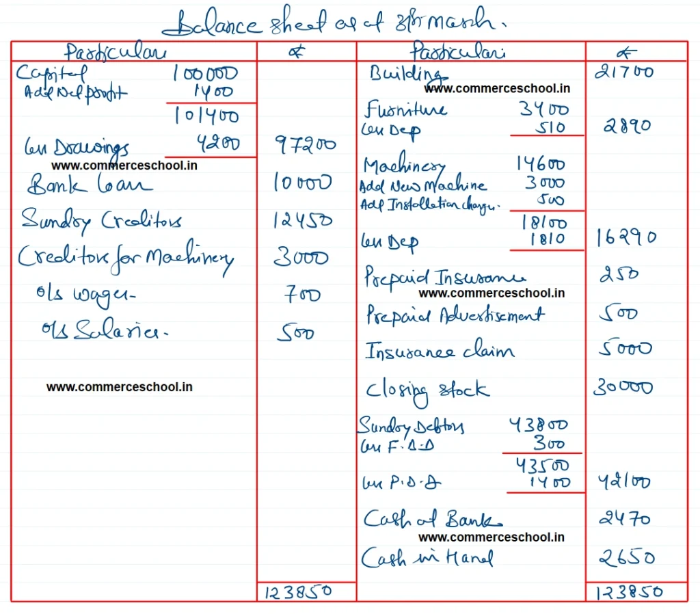Click the Insurance Claim entry
Viewport: 700px width, 614px height.
pyautogui.click(x=440, y=351)
